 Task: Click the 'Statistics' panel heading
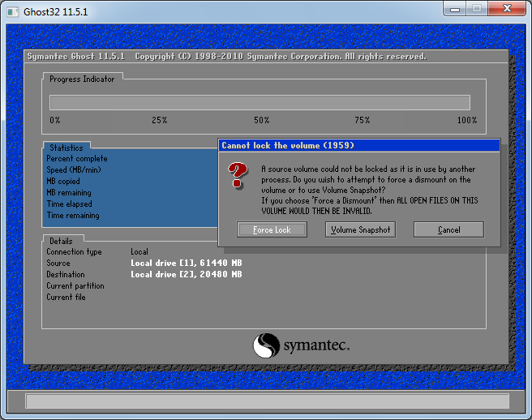pyautogui.click(x=66, y=148)
